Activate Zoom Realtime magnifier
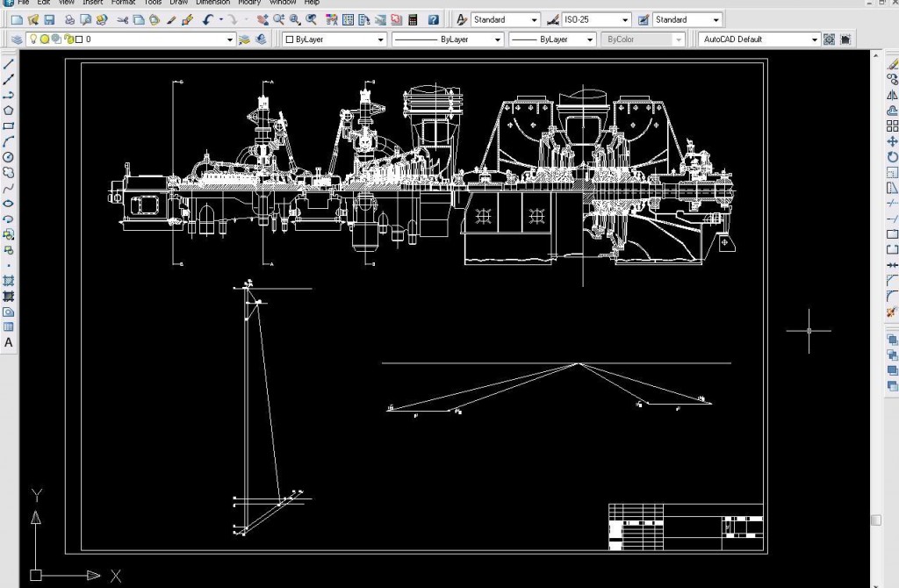Viewport: 899px width, 588px height. pos(278,20)
